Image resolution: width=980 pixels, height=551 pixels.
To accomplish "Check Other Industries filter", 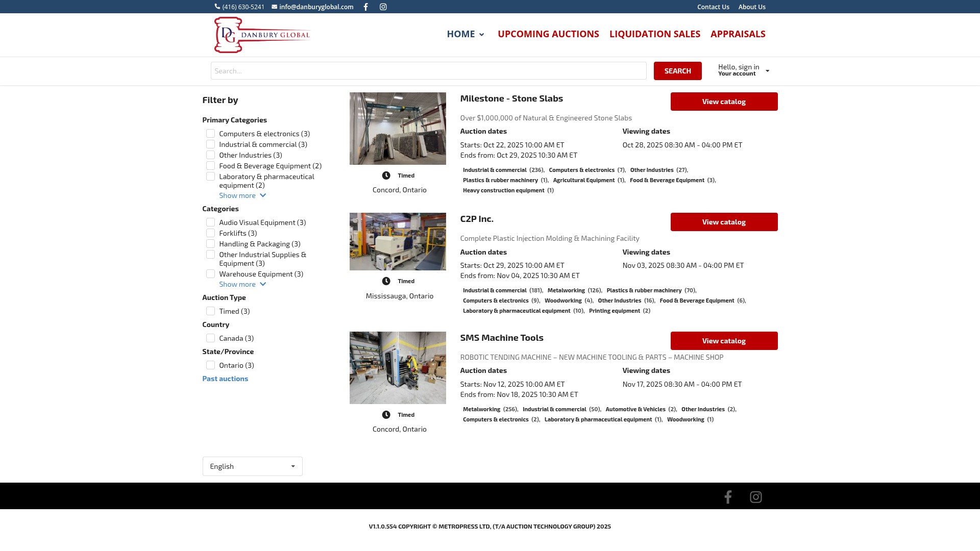I will pyautogui.click(x=210, y=155).
